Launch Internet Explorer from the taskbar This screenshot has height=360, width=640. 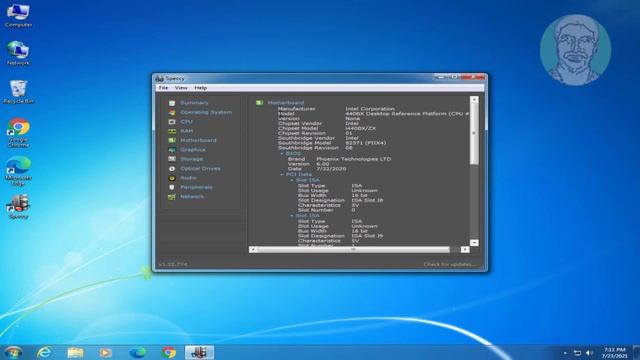click(44, 352)
